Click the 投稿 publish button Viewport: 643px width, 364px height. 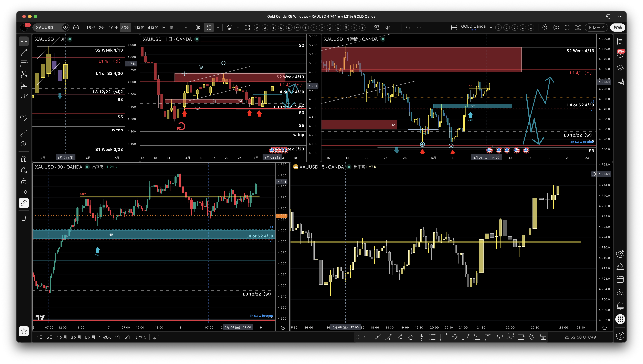[x=618, y=28]
